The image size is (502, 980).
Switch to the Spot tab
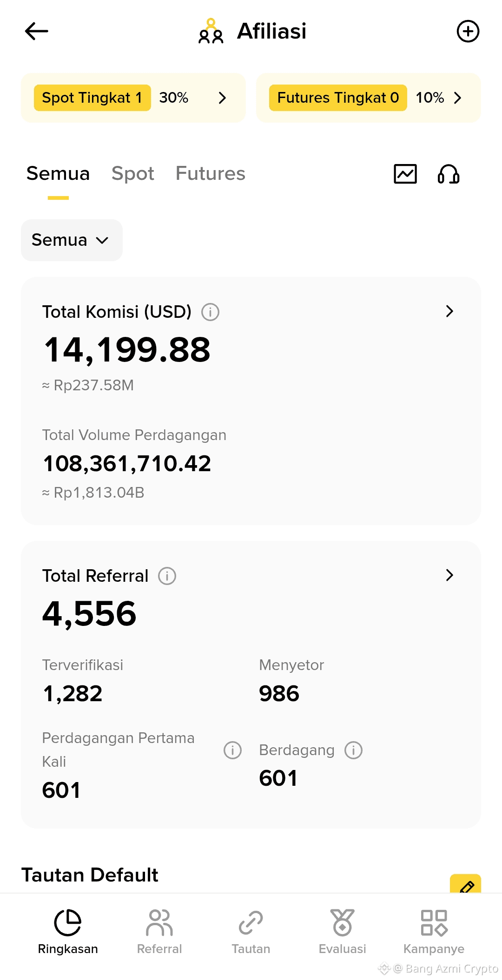click(x=133, y=173)
